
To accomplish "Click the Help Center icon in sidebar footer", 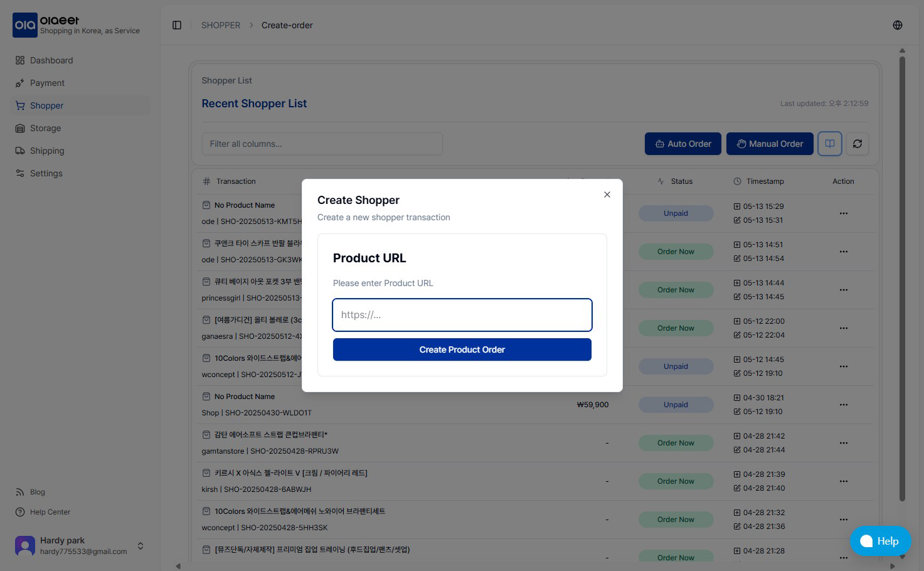I will click(x=21, y=511).
